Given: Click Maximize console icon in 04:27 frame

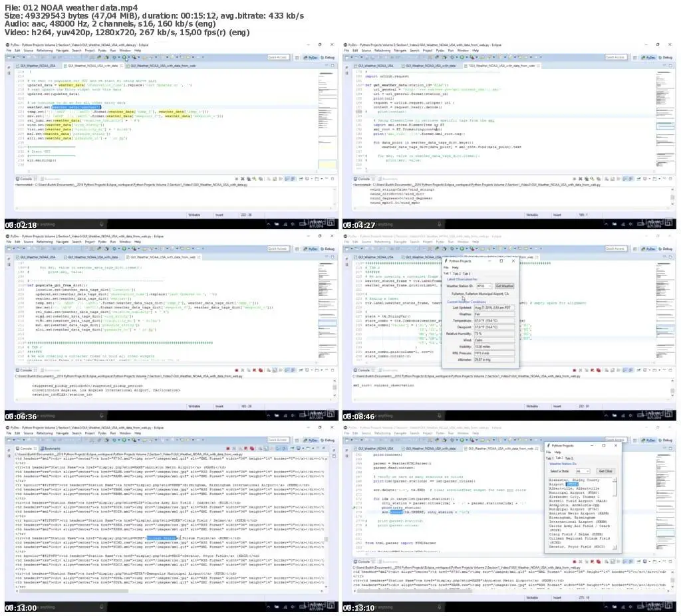Looking at the screenshot, I should point(670,179).
